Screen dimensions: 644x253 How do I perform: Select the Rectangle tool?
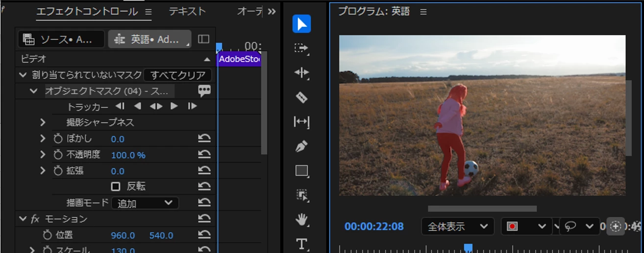point(301,171)
